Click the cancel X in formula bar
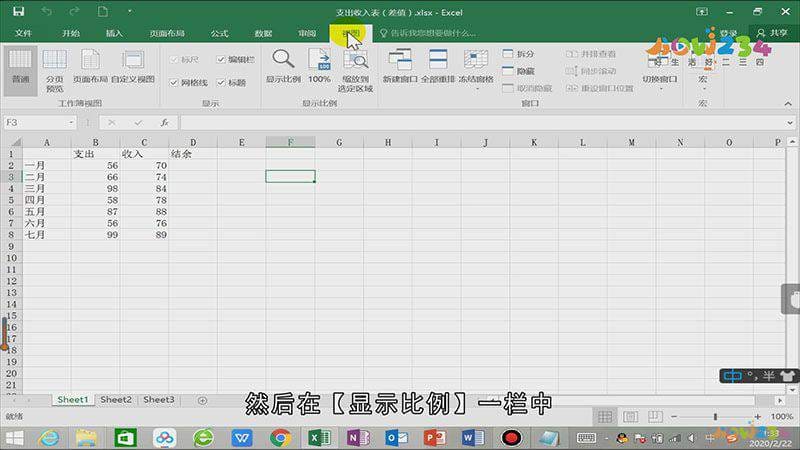Image resolution: width=800 pixels, height=450 pixels. (111, 122)
